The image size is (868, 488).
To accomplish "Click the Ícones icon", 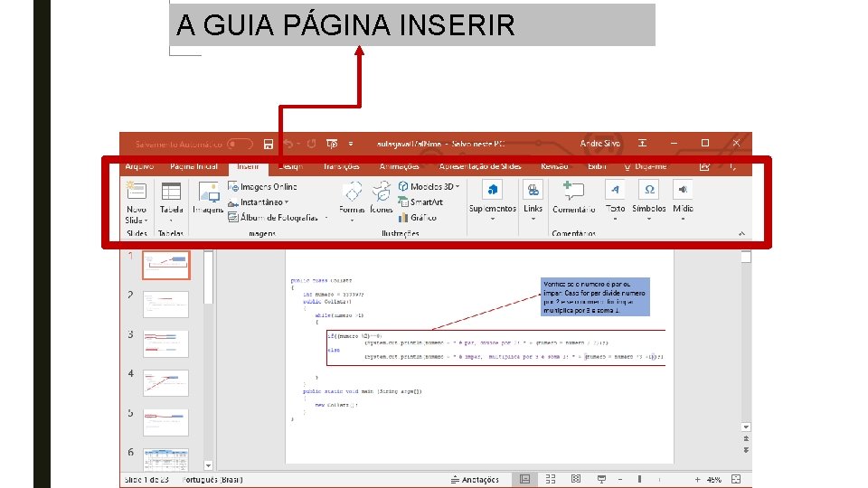I will tap(382, 192).
